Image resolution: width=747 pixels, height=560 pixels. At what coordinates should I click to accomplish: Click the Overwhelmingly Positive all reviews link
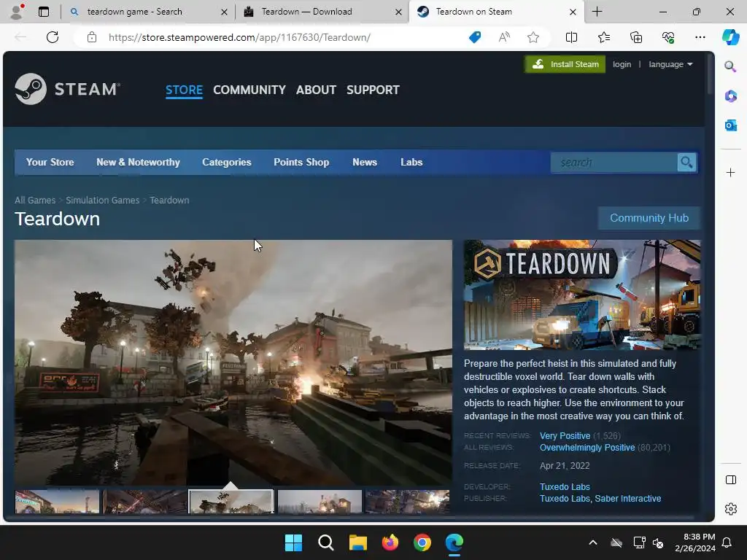[587, 448]
